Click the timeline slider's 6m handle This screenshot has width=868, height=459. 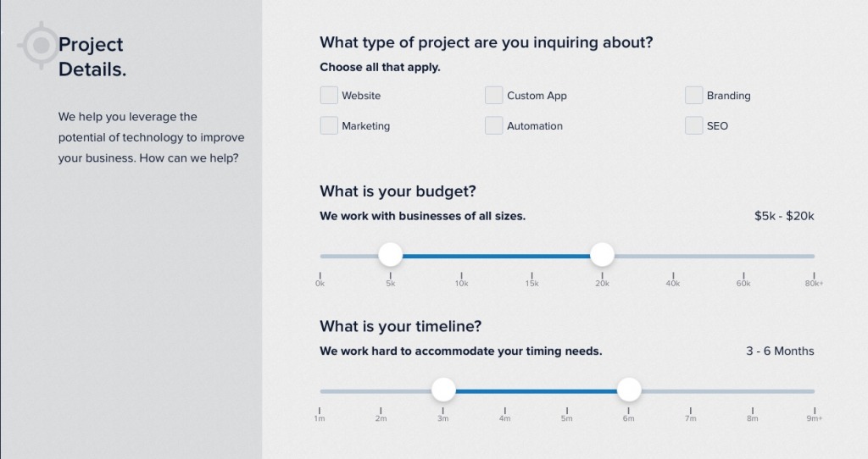click(x=629, y=390)
